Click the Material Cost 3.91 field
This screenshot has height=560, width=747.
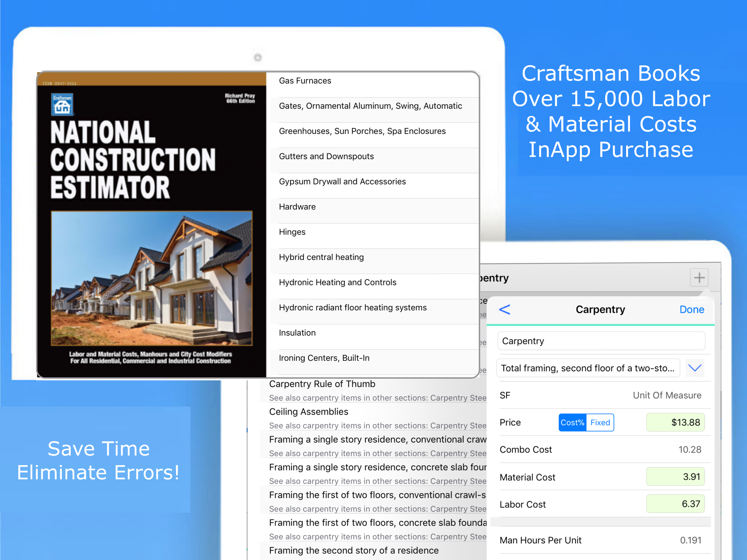click(675, 477)
